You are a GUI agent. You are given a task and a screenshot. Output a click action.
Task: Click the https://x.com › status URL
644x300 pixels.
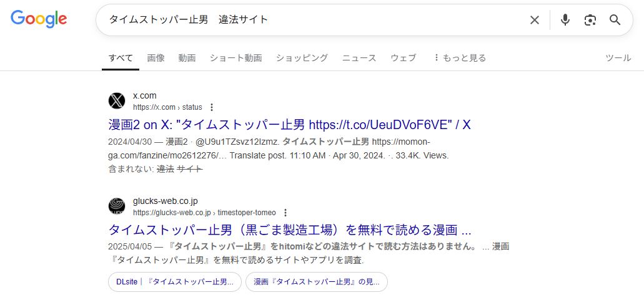click(167, 107)
